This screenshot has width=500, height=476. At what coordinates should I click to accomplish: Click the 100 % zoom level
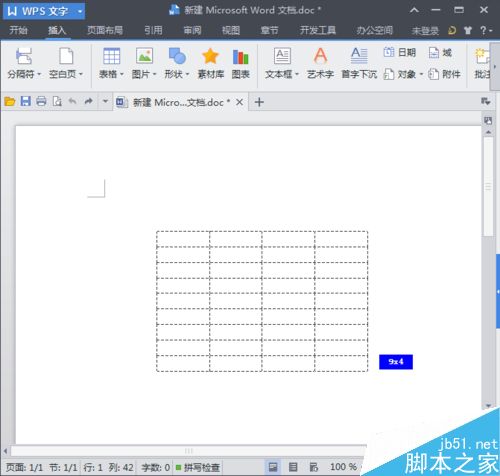343,467
